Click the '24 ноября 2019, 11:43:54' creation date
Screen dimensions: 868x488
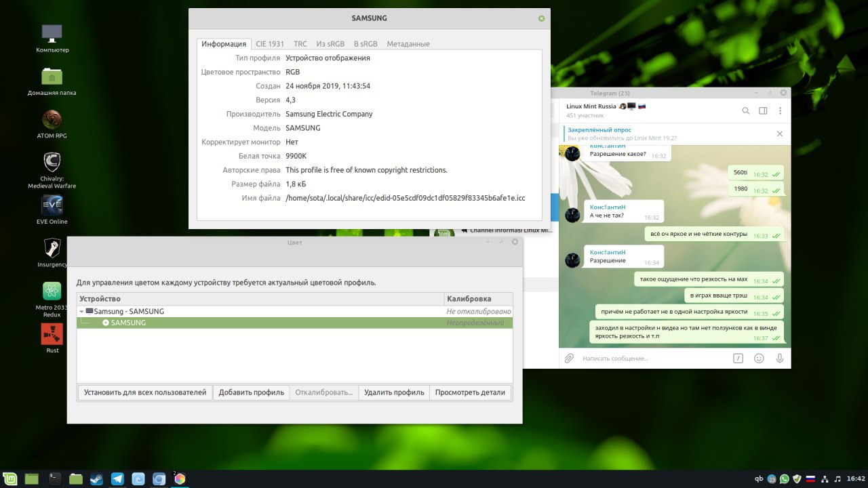[x=328, y=86]
